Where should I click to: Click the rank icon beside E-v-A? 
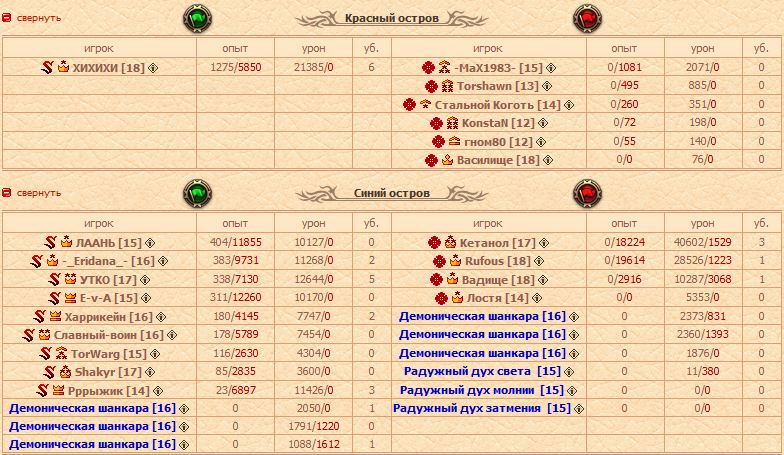70,298
